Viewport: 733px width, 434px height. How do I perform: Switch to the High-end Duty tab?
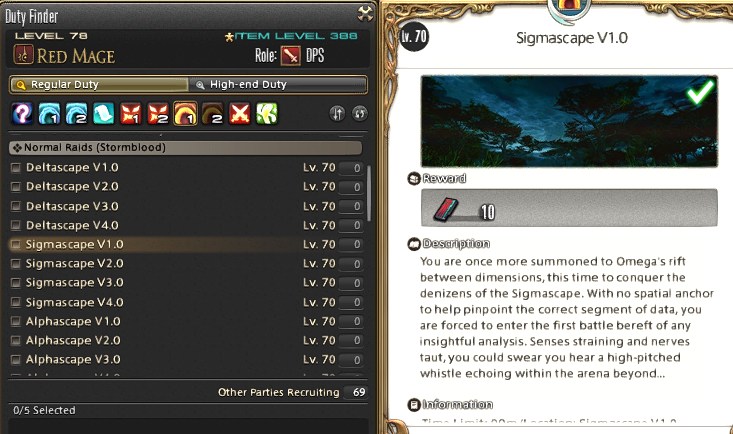(278, 85)
